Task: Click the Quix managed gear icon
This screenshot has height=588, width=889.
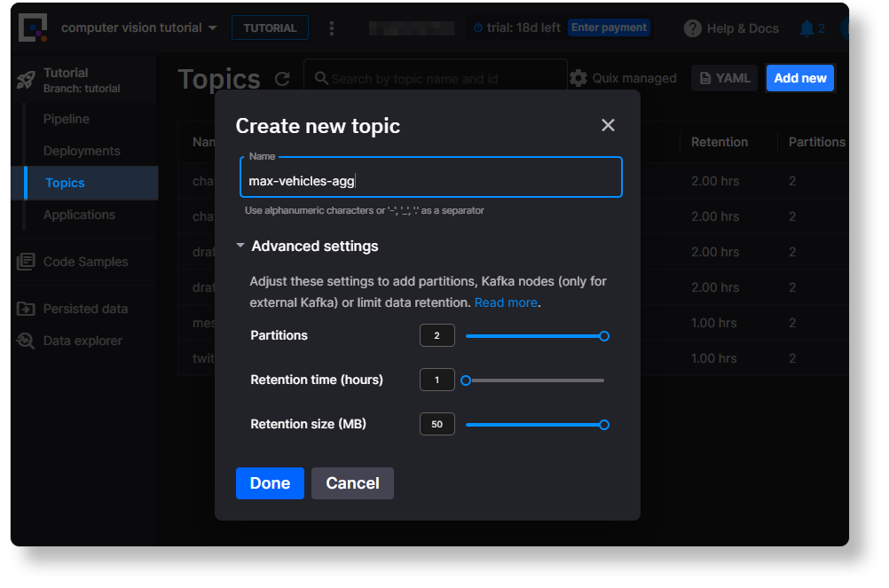Action: click(x=578, y=78)
